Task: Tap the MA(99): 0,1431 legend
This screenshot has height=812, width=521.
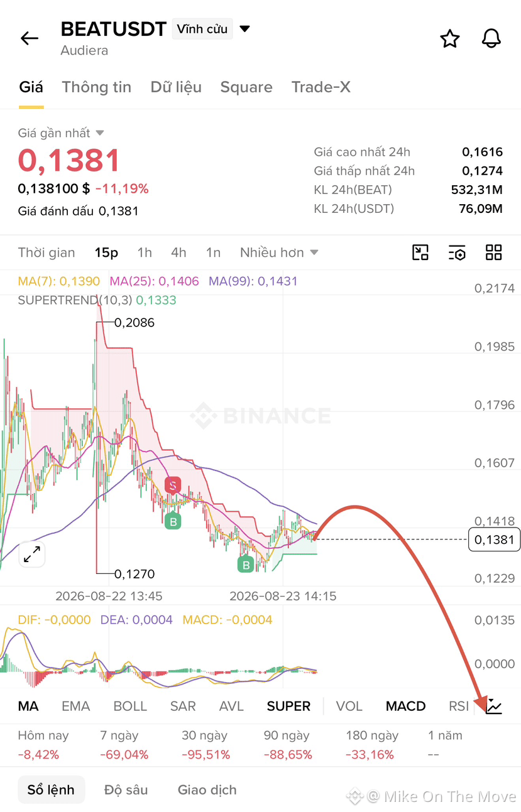Action: 253,281
